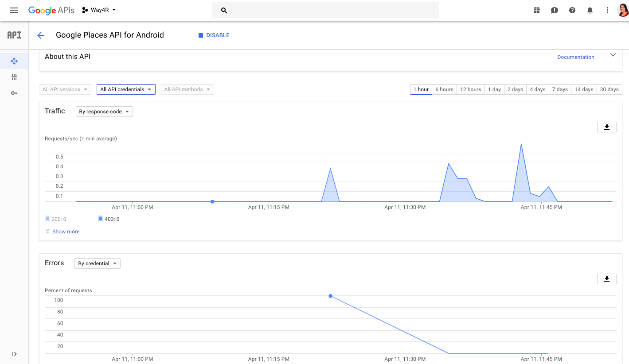Open the By response code dropdown
This screenshot has height=364, width=629.
tap(104, 112)
